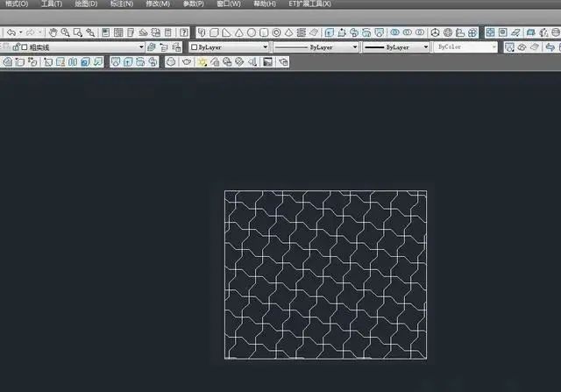Select the Sphere solid tool
The image size is (561, 392).
(x=252, y=32)
